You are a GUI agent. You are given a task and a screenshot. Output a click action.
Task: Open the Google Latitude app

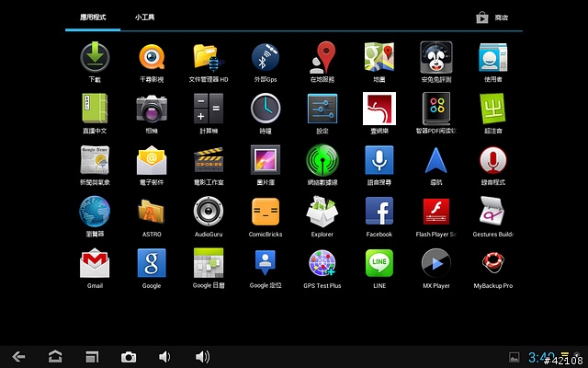[266, 263]
